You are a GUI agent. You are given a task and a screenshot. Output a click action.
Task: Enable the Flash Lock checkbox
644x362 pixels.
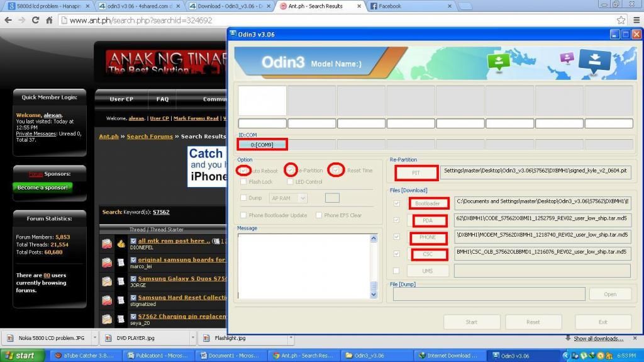click(243, 182)
